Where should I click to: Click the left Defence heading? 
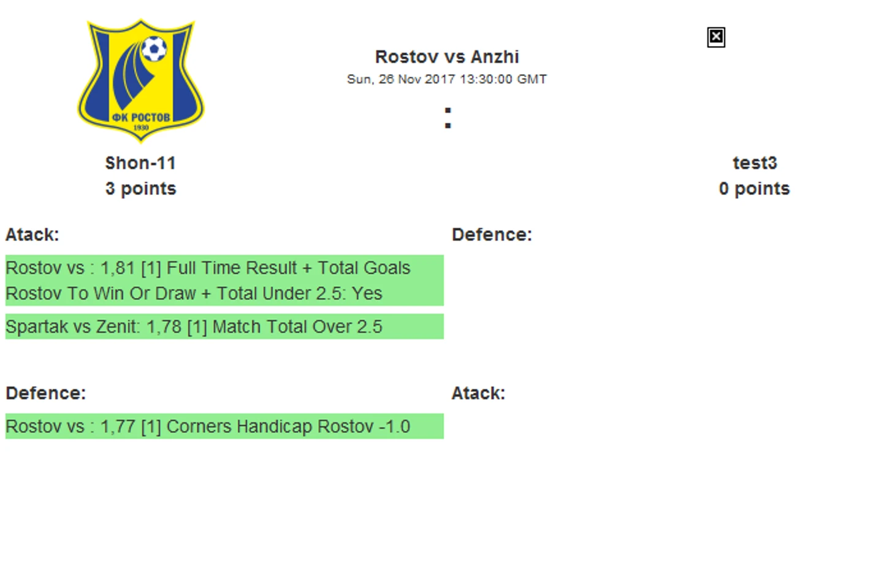point(46,393)
